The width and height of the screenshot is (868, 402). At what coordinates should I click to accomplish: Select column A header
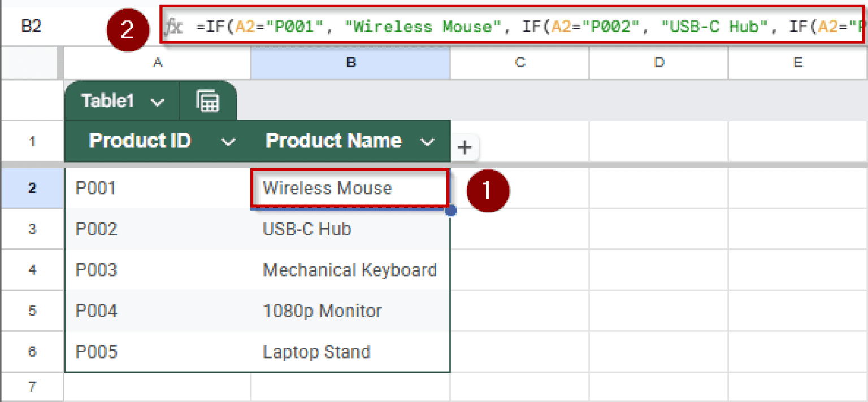tap(158, 63)
